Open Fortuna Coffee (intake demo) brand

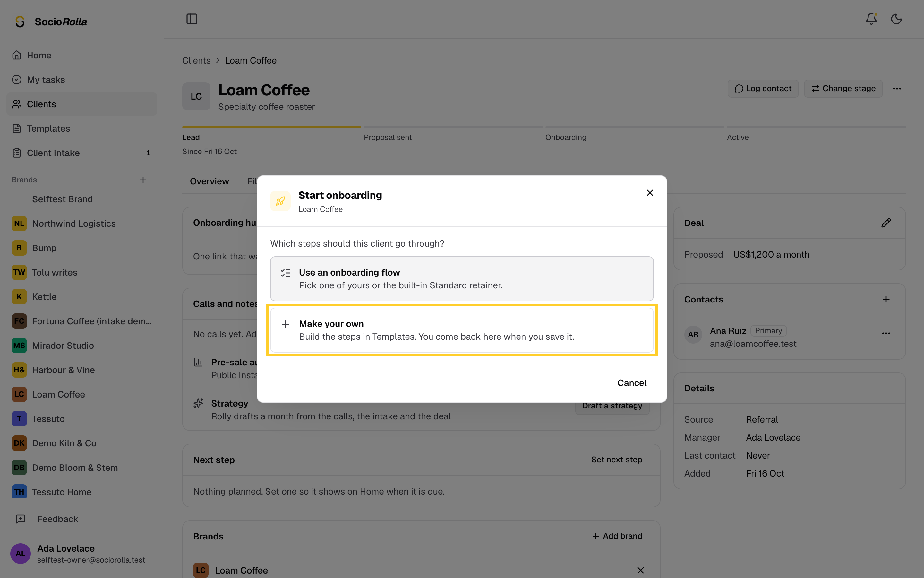tap(82, 321)
